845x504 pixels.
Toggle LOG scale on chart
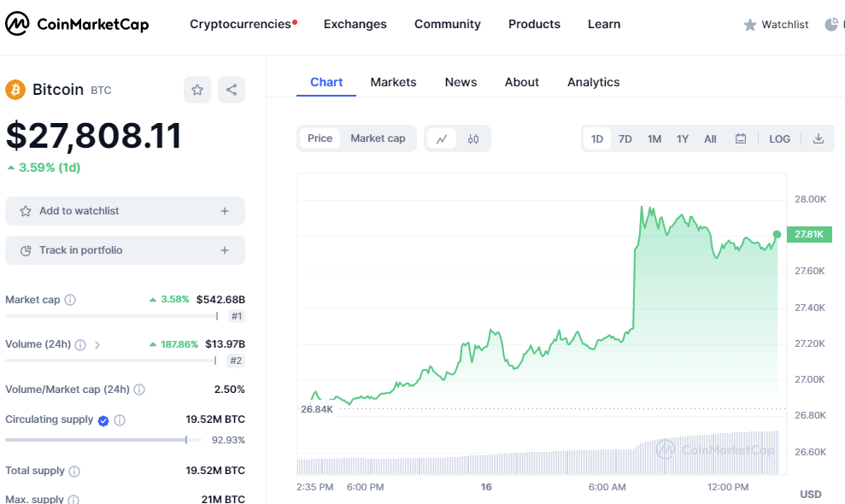[x=779, y=138]
